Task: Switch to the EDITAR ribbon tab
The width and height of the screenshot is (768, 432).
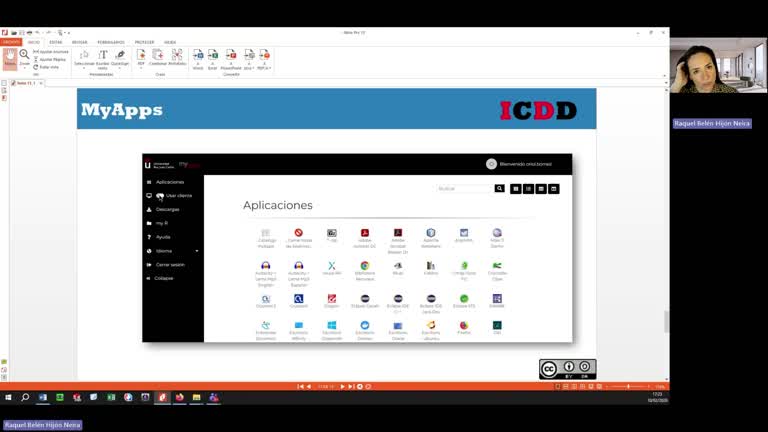Action: coord(56,42)
